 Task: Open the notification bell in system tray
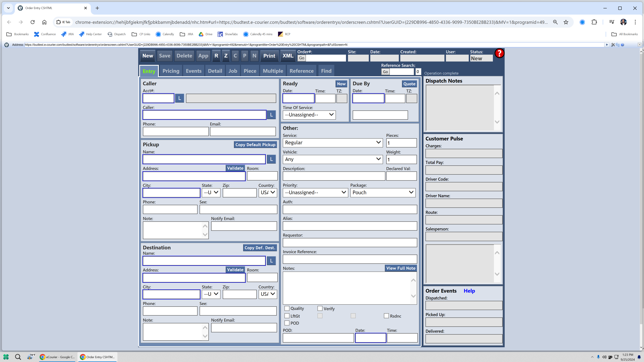(x=639, y=357)
